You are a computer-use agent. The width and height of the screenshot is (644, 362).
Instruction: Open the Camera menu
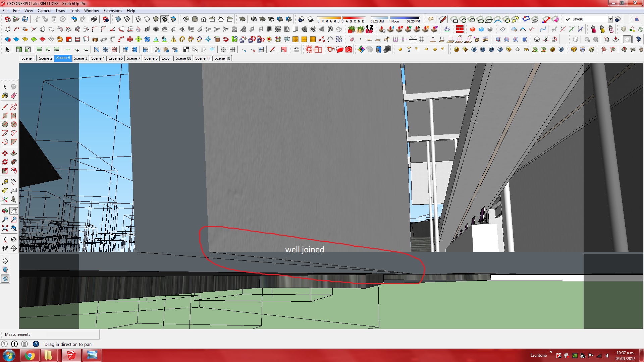(44, 11)
